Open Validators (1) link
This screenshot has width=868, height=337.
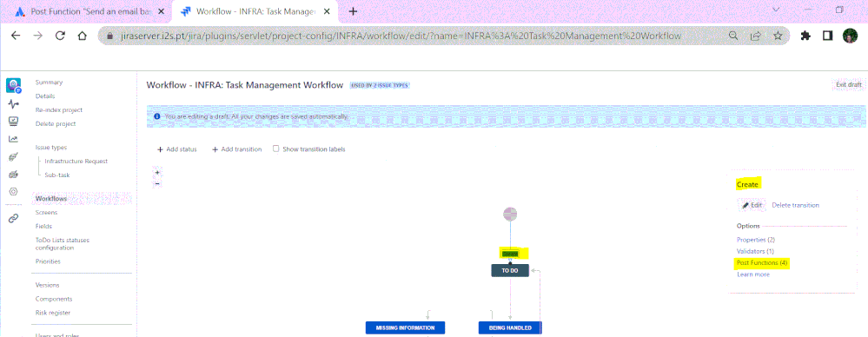click(x=755, y=251)
